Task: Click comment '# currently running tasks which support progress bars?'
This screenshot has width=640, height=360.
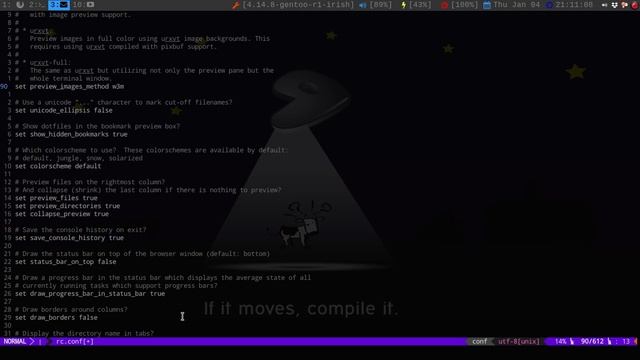Action: pyautogui.click(x=116, y=286)
